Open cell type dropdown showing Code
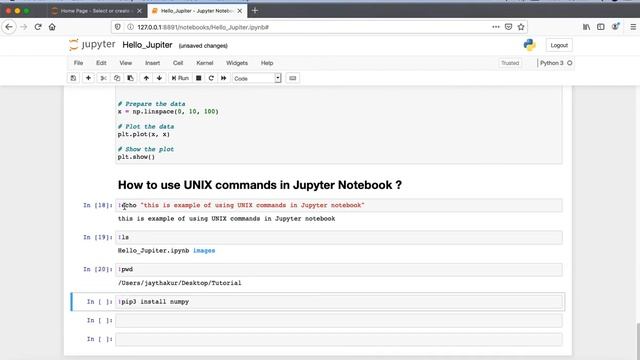This screenshot has width=640, height=360. coord(257,78)
